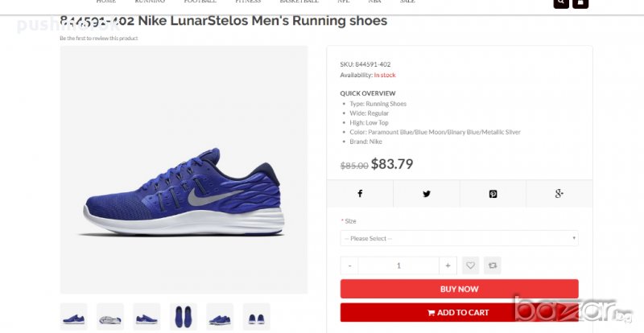Image resolution: width=644 pixels, height=333 pixels.
Task: Add shoe to wishlist with heart icon
Action: coord(470,265)
